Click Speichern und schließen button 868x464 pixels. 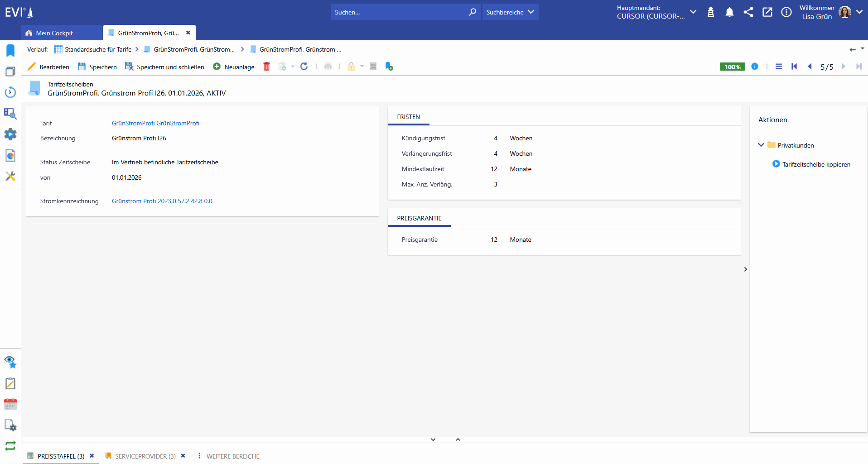click(165, 67)
